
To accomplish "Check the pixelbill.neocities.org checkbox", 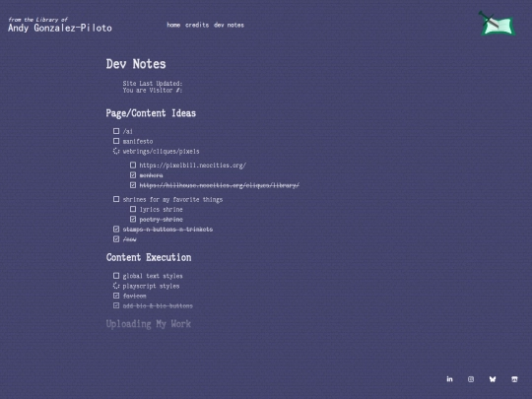I will coord(133,165).
